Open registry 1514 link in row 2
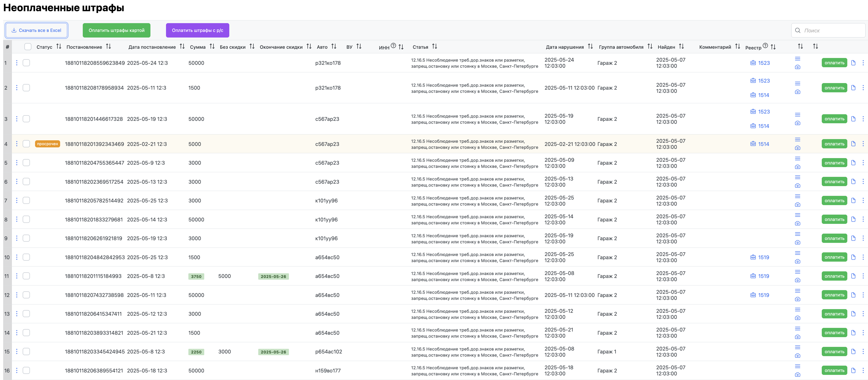 click(760, 95)
